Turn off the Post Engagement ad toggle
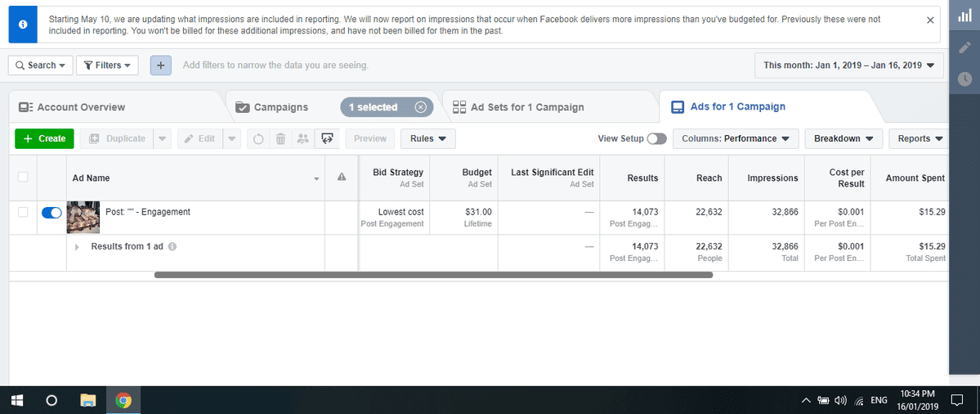 51,213
